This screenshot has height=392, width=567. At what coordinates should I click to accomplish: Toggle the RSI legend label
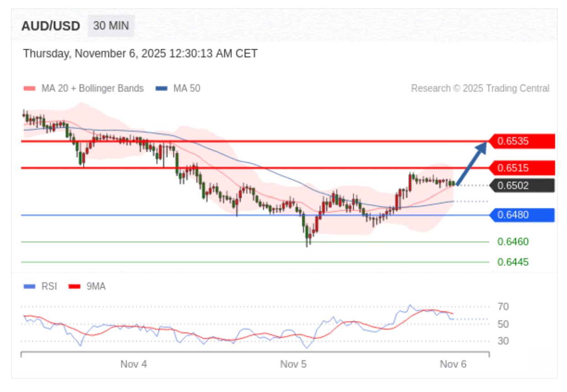[x=49, y=287]
